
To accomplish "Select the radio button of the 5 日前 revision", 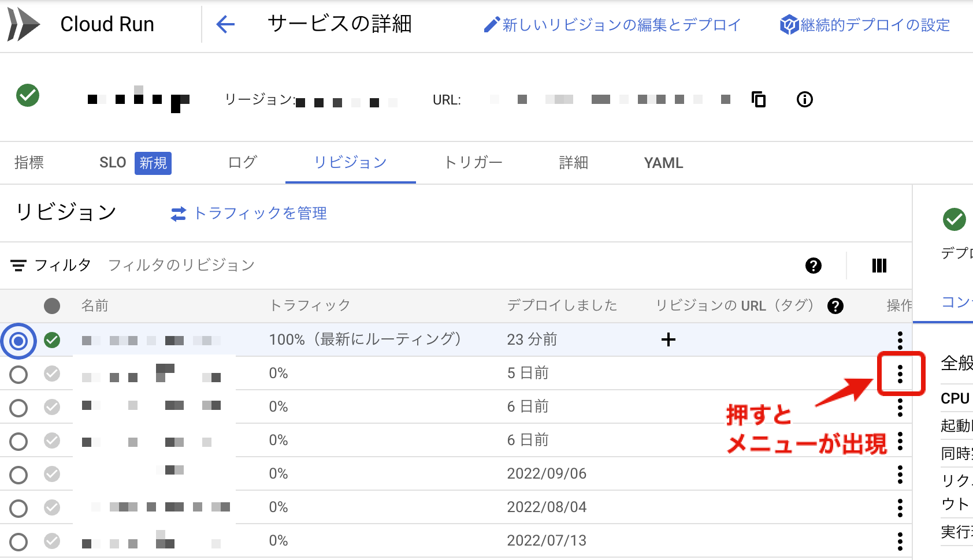I will tap(18, 374).
